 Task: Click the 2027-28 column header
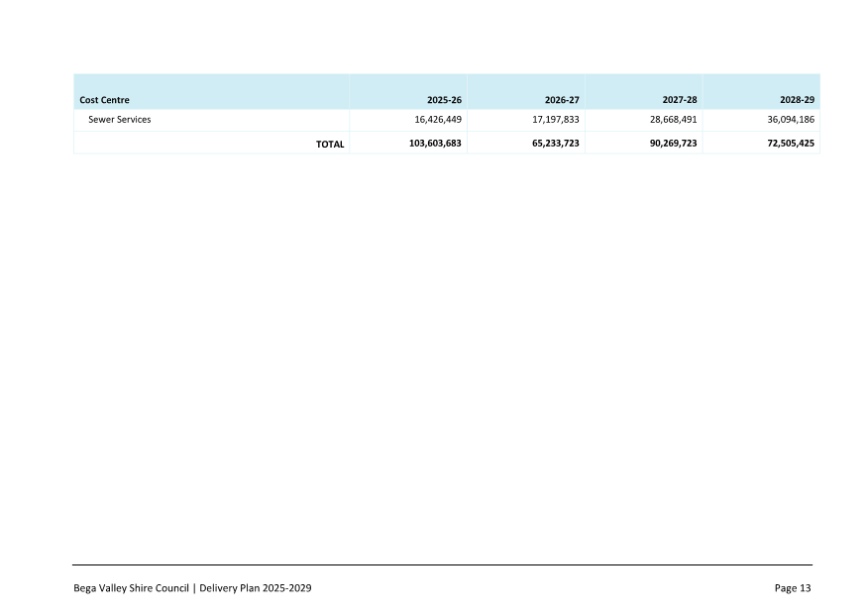(679, 100)
